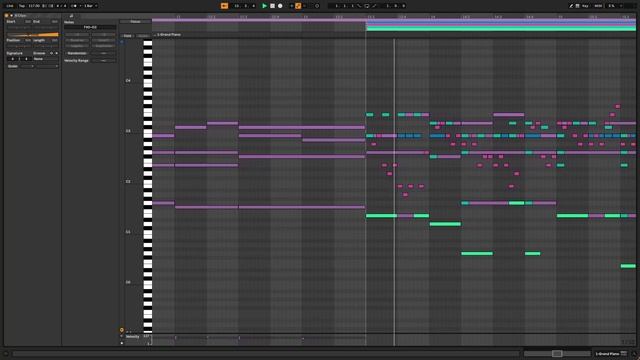Click the Set button beside Length

[x=55, y=40]
